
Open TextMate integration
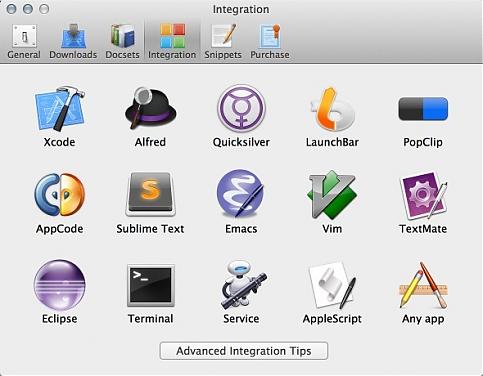tap(423, 195)
